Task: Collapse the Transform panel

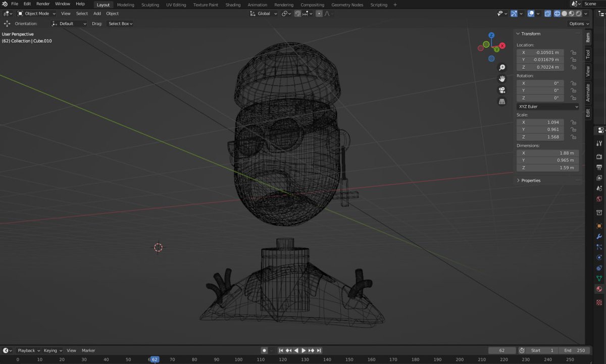Action: pyautogui.click(x=531, y=34)
